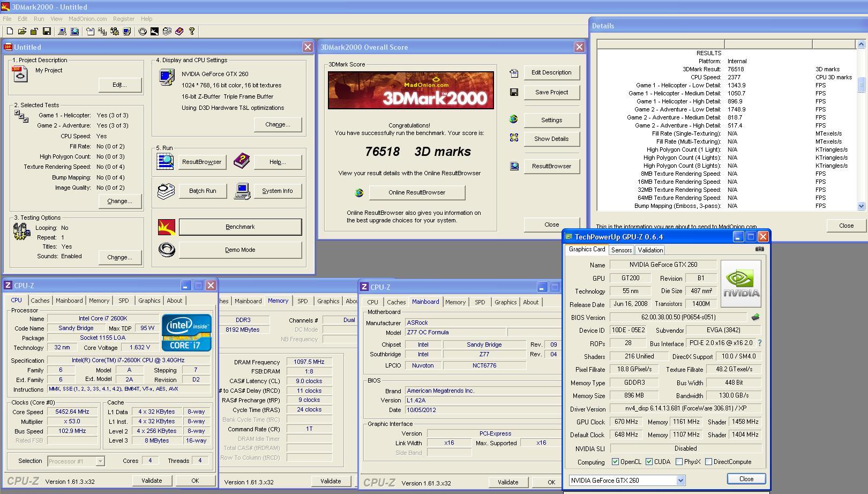Open the Register menu
Image resolution: width=868 pixels, height=494 pixels.
pos(123,19)
